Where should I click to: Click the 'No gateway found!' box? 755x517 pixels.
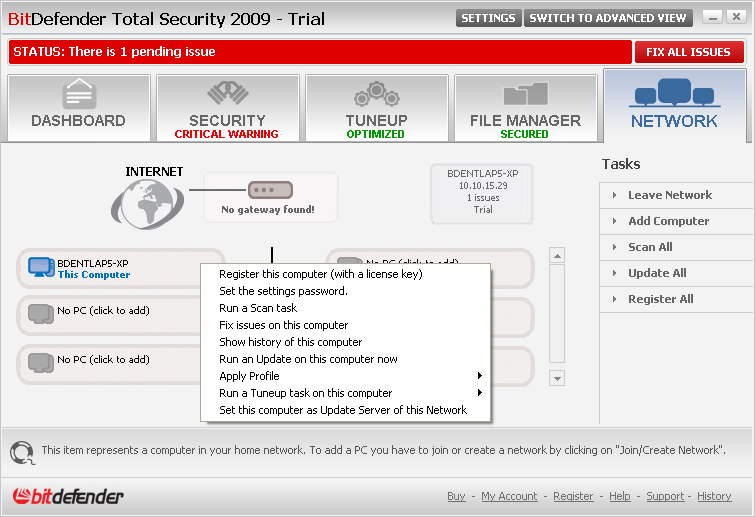(271, 197)
